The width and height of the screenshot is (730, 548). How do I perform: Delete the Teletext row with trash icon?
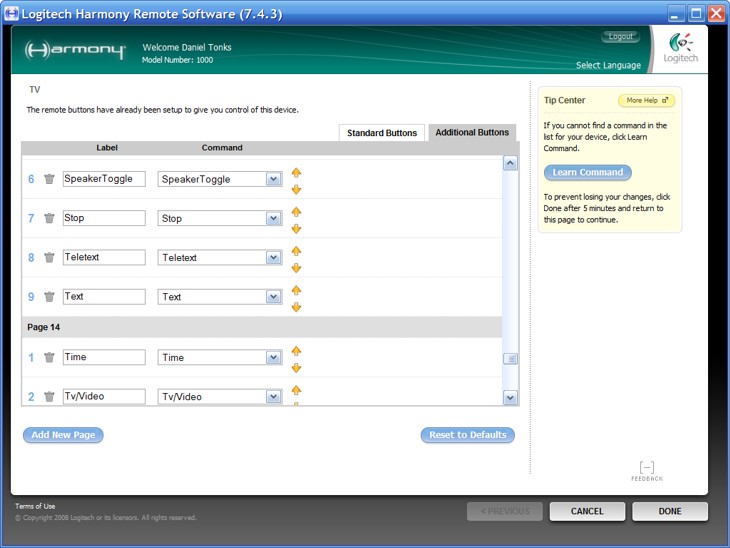tap(49, 257)
